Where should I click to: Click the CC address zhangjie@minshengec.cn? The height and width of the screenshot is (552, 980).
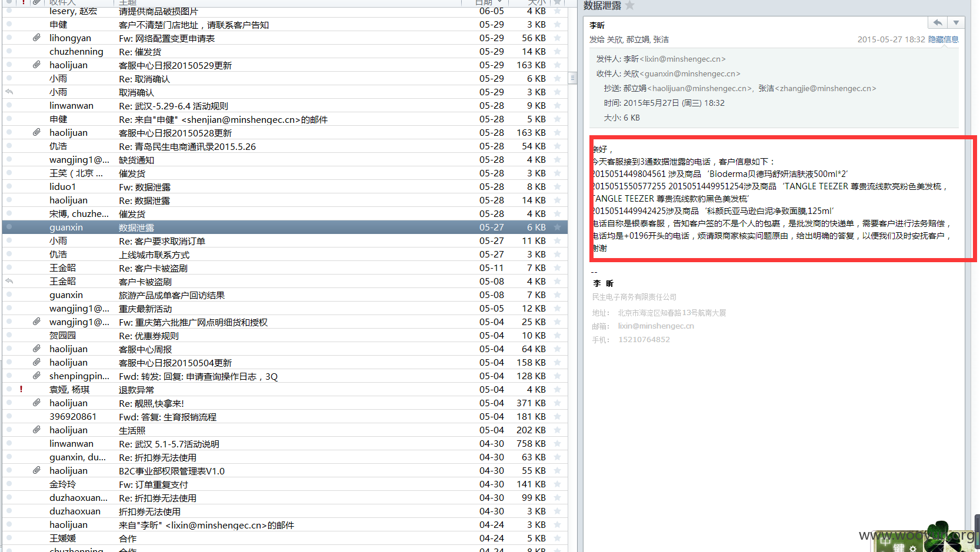pos(825,88)
